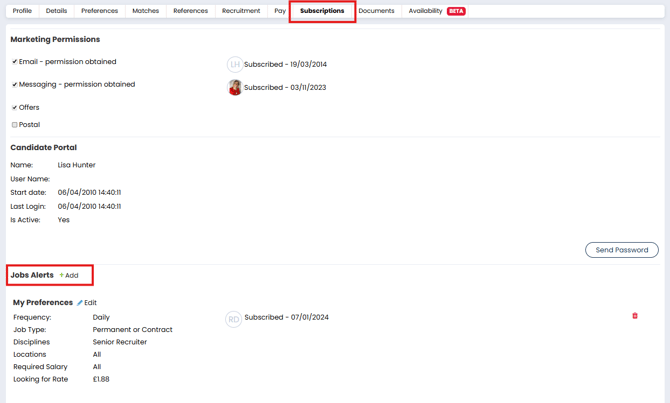Click the 'Candidate Portal' heading

pos(44,147)
